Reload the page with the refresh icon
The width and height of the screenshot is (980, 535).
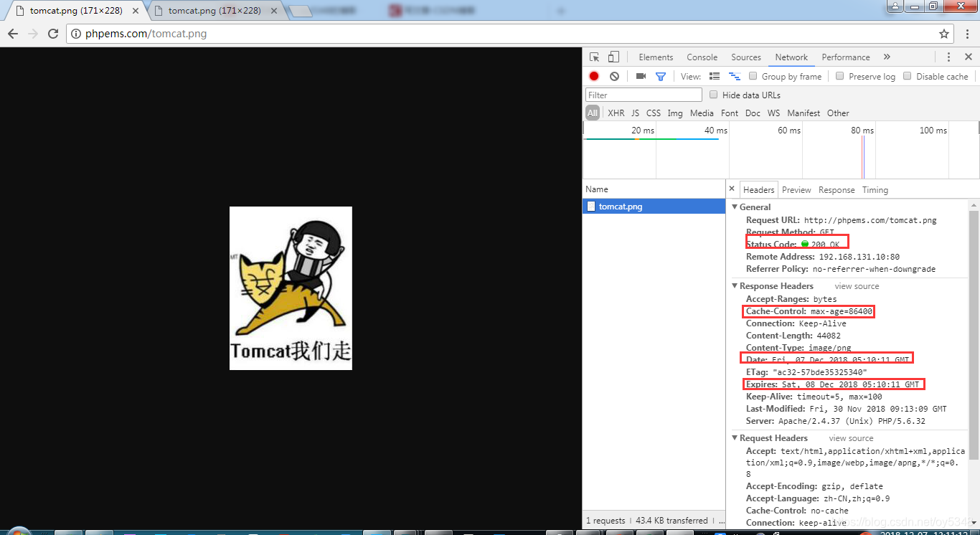click(x=53, y=34)
